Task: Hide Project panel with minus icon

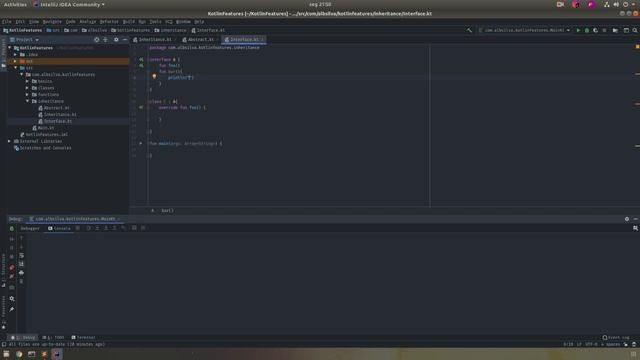Action: [x=125, y=40]
